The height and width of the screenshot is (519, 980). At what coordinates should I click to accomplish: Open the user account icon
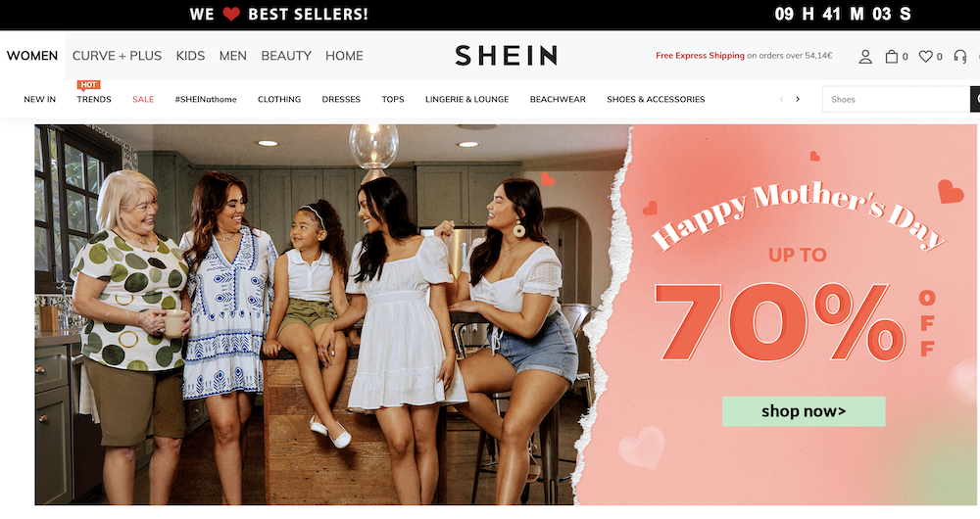click(x=865, y=56)
